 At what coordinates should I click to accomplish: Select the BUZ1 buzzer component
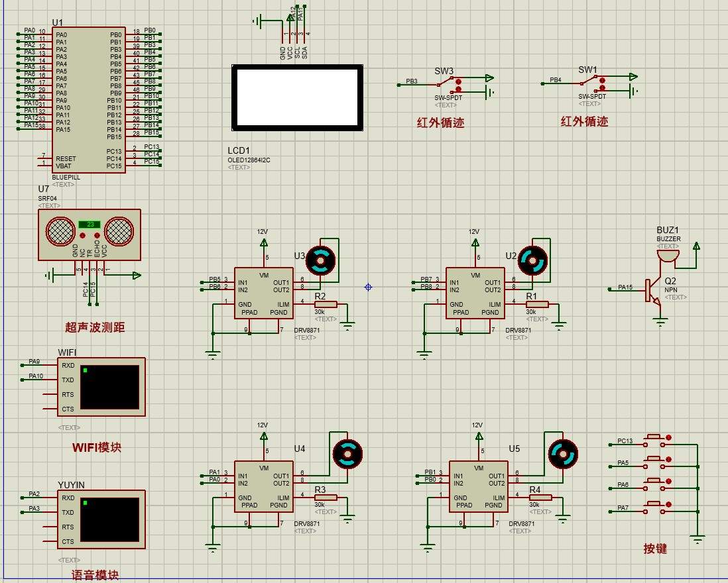668,256
